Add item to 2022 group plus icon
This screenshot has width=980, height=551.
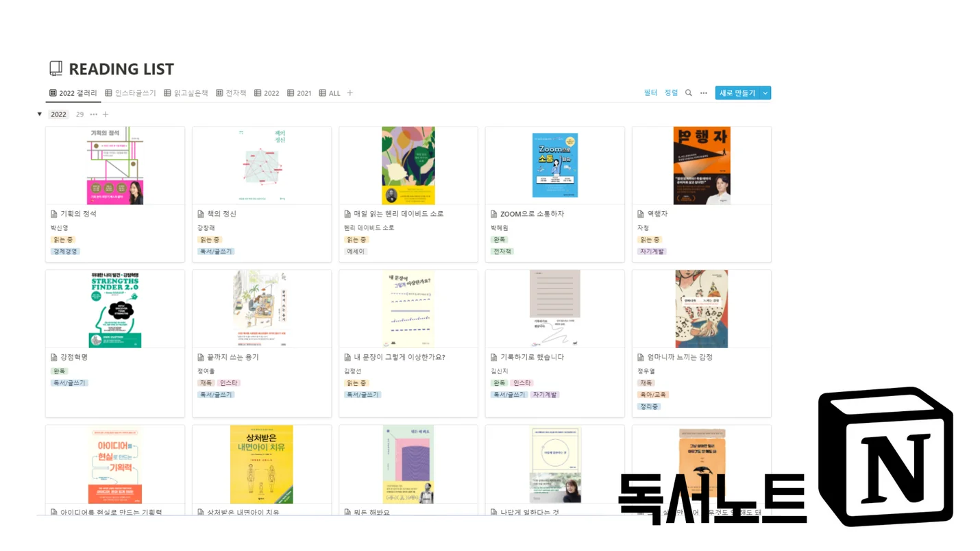pos(106,114)
